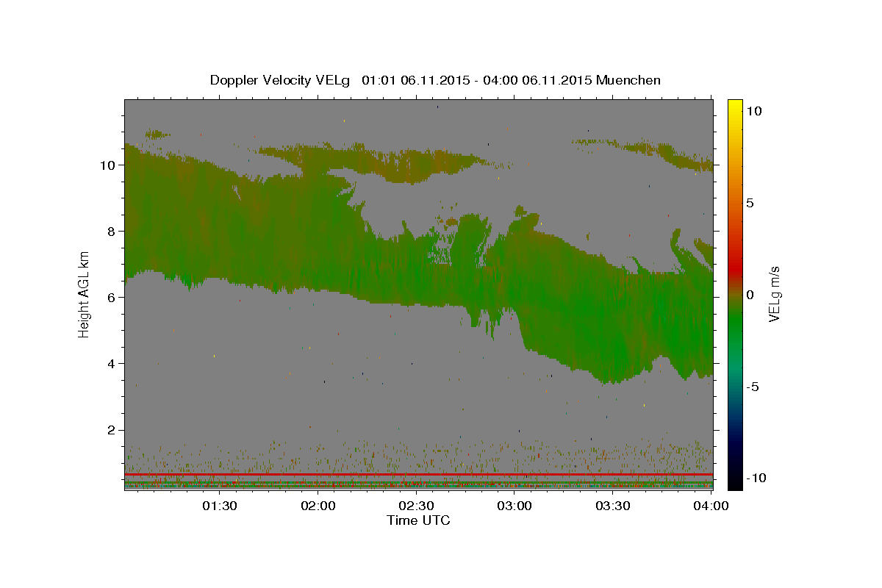Click the 03:00 time tick label
The image size is (882, 588).
pyautogui.click(x=515, y=506)
